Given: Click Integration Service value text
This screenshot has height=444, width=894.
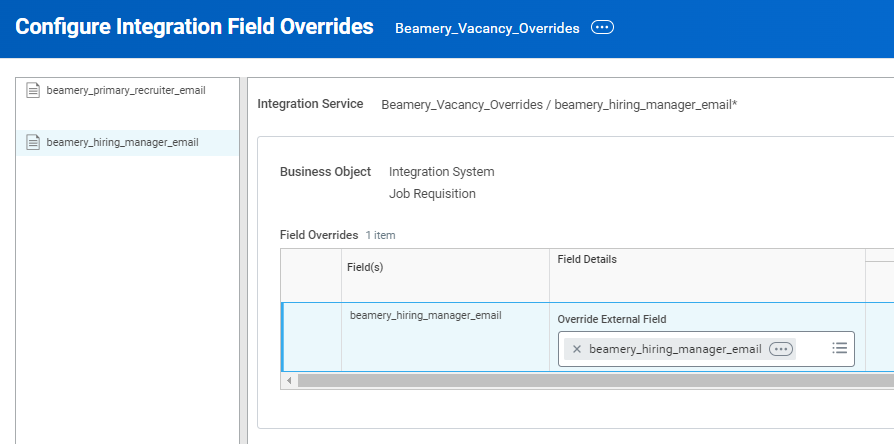Looking at the screenshot, I should [559, 105].
